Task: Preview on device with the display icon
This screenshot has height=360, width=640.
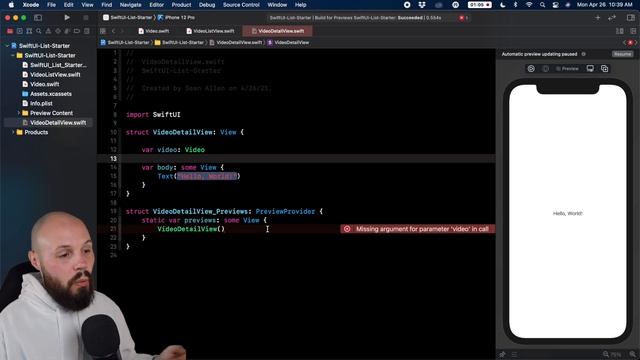Action: pyautogui.click(x=590, y=69)
